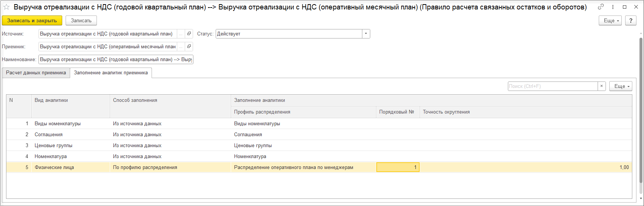Screen dimensions: 644x206
Task: Choose the Приемник value via ellipsis button
Action: click(x=181, y=47)
